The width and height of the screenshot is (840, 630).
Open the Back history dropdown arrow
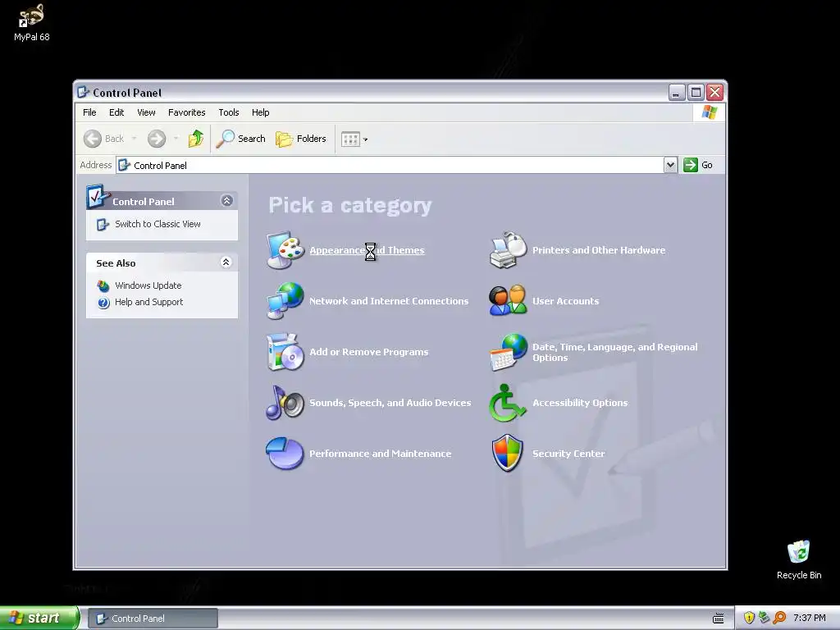pyautogui.click(x=134, y=139)
